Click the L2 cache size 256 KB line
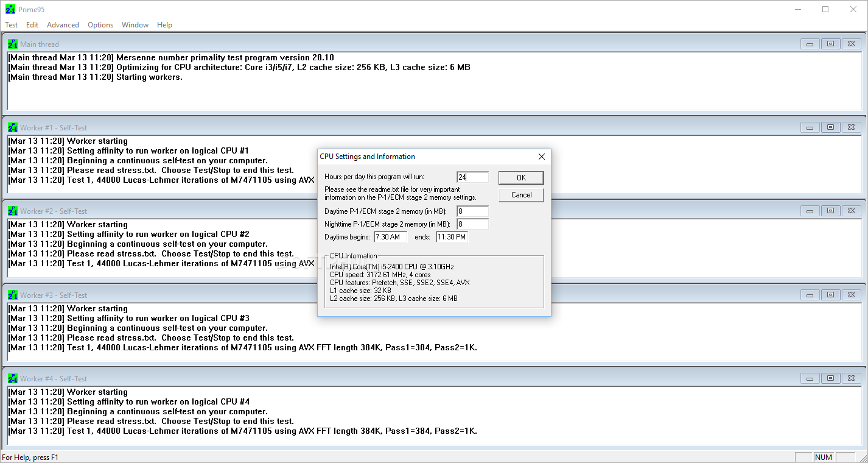This screenshot has width=868, height=463. (x=393, y=299)
